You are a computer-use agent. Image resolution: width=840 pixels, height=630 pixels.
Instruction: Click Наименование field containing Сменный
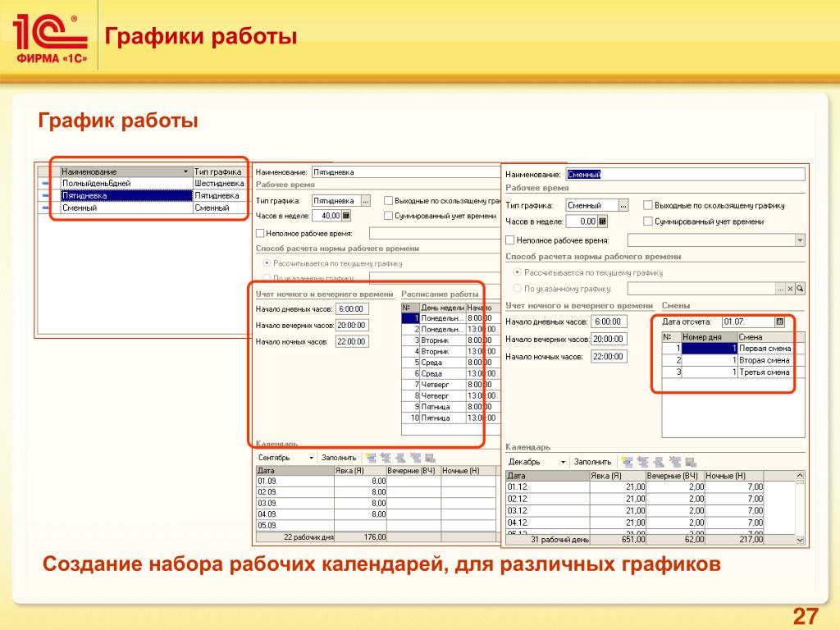click(x=685, y=174)
